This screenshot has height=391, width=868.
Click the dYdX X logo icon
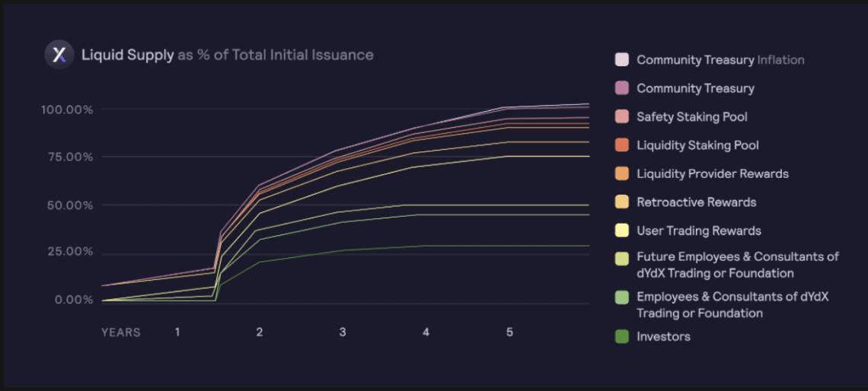coord(59,55)
